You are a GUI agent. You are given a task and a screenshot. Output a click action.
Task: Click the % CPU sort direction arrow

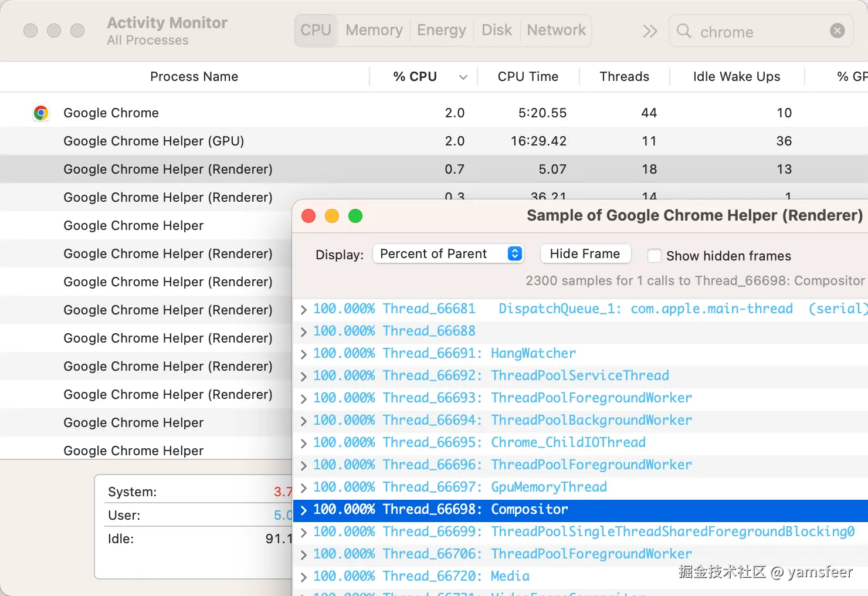pos(463,77)
